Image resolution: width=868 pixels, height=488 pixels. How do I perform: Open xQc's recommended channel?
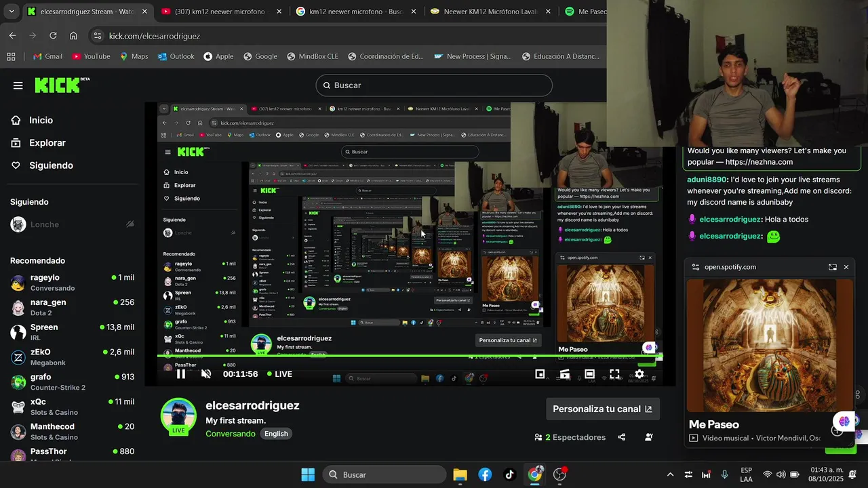pyautogui.click(x=72, y=407)
